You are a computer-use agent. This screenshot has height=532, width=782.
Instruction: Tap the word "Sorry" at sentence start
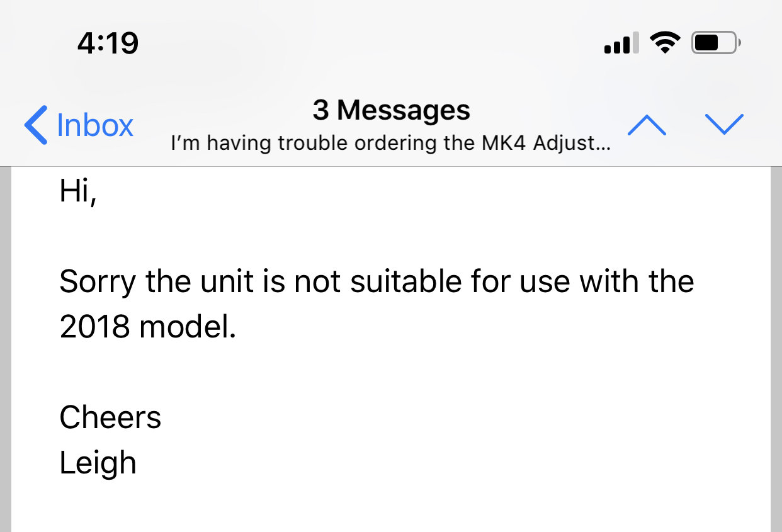(98, 283)
